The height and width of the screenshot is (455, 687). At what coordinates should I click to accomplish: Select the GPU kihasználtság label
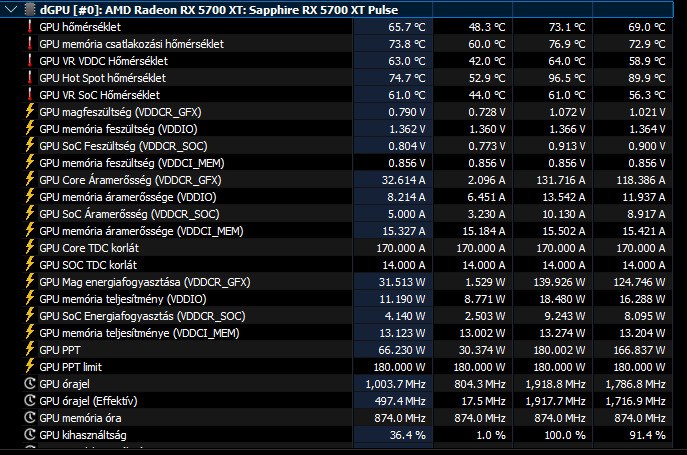pos(83,435)
